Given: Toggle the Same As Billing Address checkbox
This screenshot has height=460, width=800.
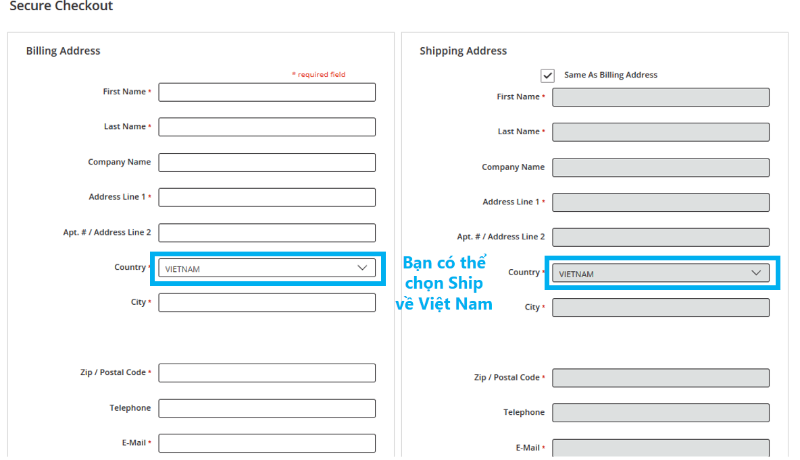Looking at the screenshot, I should point(547,75).
